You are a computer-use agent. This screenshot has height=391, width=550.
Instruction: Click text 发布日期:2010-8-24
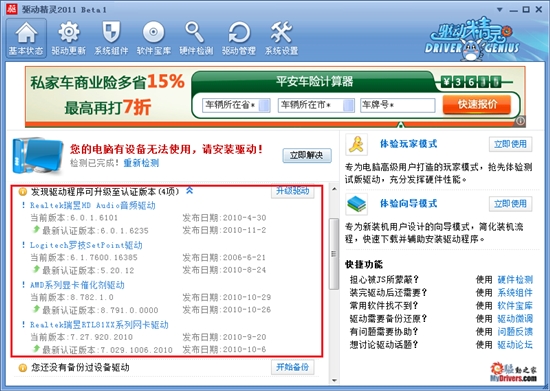pyautogui.click(x=224, y=270)
